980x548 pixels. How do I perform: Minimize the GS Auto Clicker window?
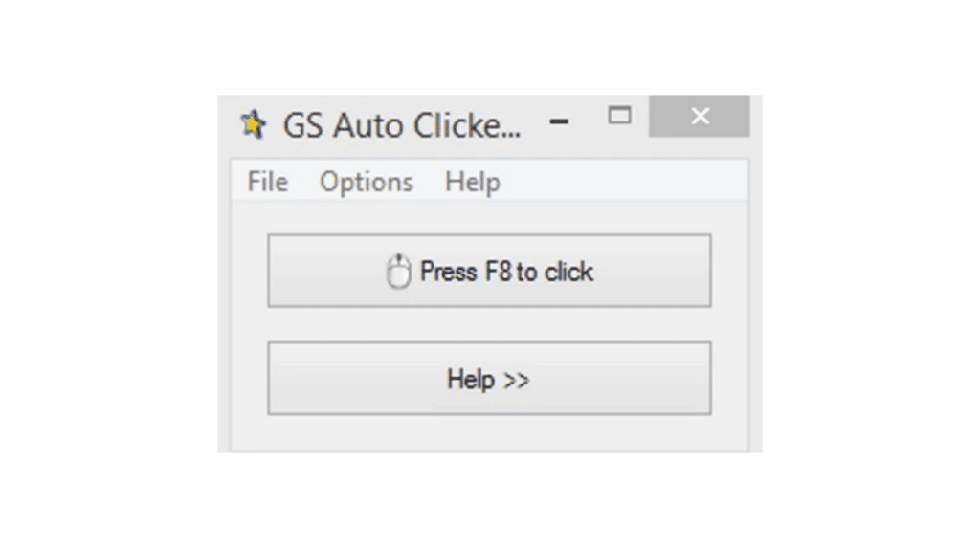point(559,121)
